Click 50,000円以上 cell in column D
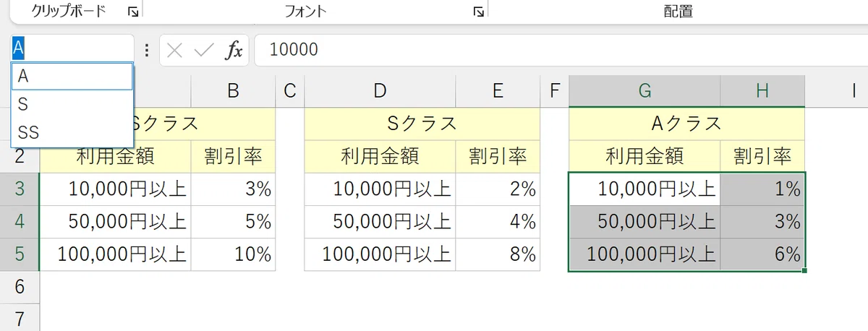Screen dimensions: 868x331 [380, 221]
